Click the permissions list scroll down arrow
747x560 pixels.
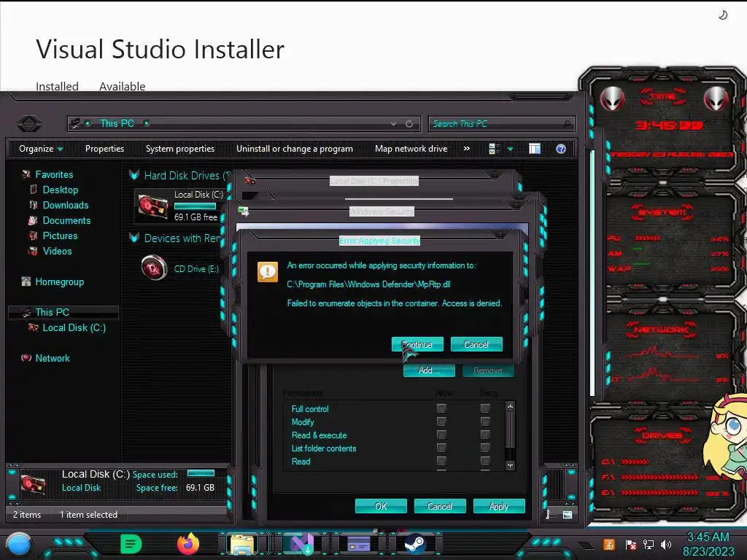(x=510, y=466)
